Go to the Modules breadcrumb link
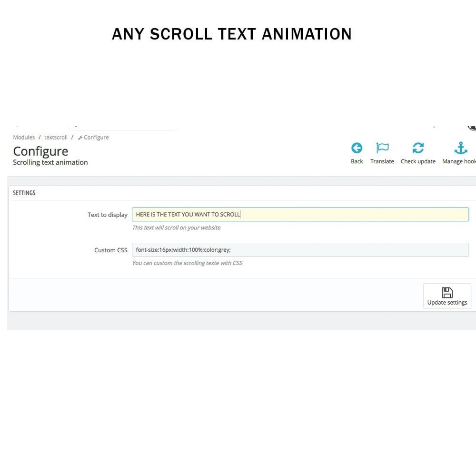 click(24, 137)
